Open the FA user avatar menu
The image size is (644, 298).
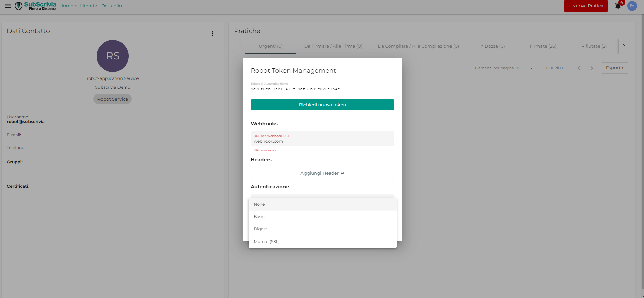(x=632, y=6)
